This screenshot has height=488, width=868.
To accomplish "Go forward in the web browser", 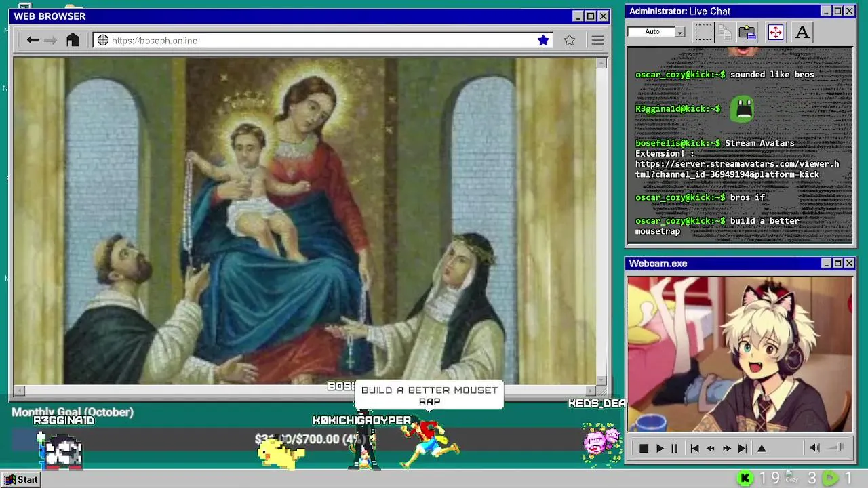I will click(x=50, y=40).
